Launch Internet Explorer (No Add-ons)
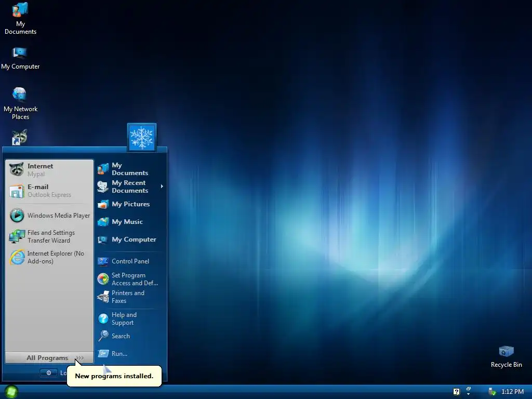Viewport: 532px width, 399px height. pos(49,257)
